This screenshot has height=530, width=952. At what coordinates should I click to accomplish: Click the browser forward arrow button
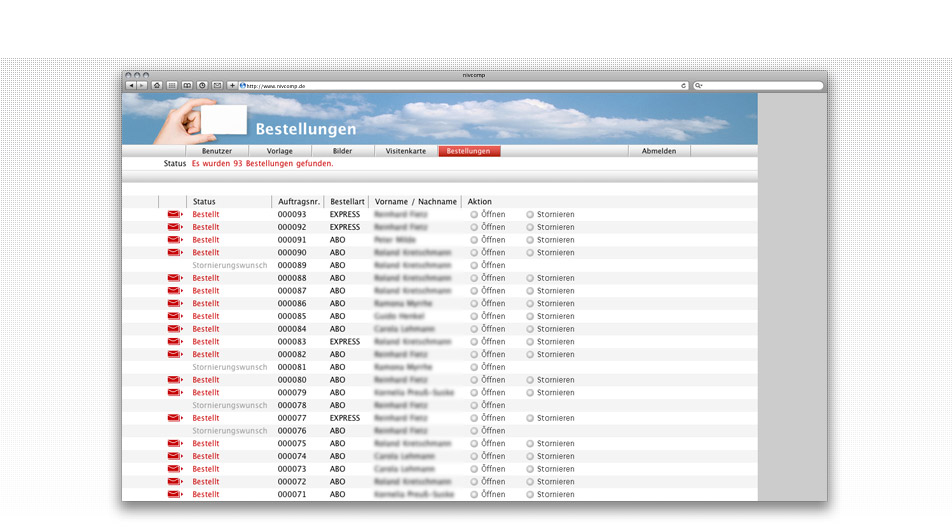tap(142, 86)
